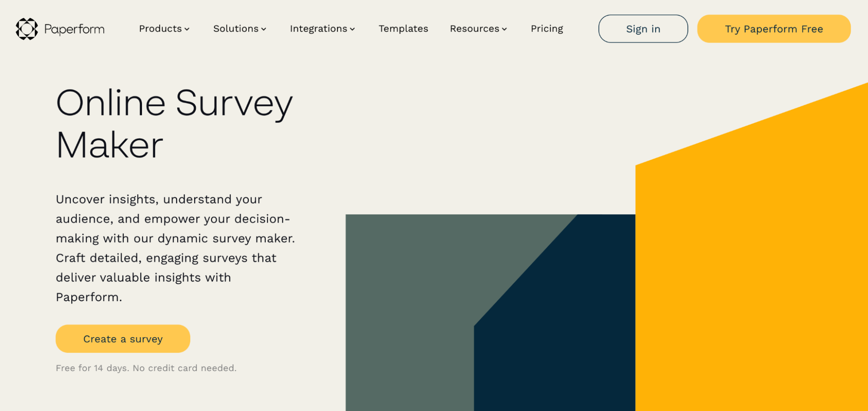This screenshot has height=411, width=868.
Task: Open the Products menu
Action: pyautogui.click(x=164, y=29)
